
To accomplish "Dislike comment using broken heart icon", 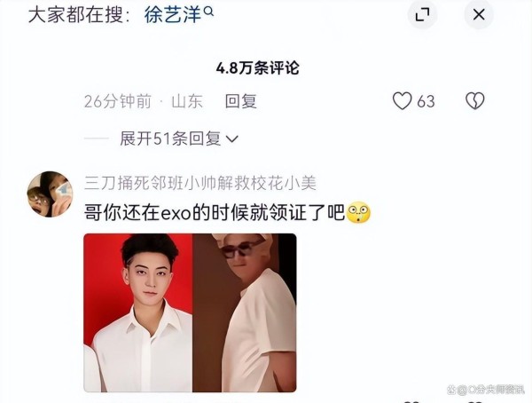I will (474, 101).
